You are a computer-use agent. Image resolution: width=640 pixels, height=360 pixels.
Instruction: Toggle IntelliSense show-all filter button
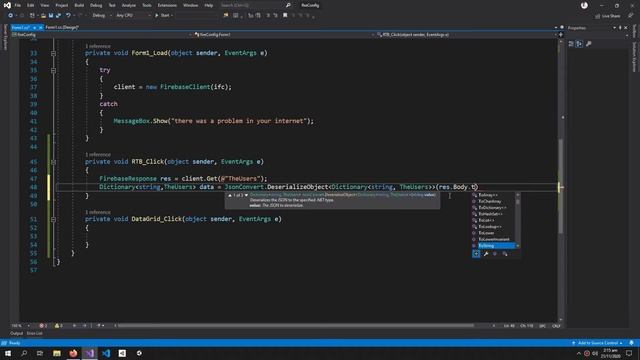click(476, 254)
